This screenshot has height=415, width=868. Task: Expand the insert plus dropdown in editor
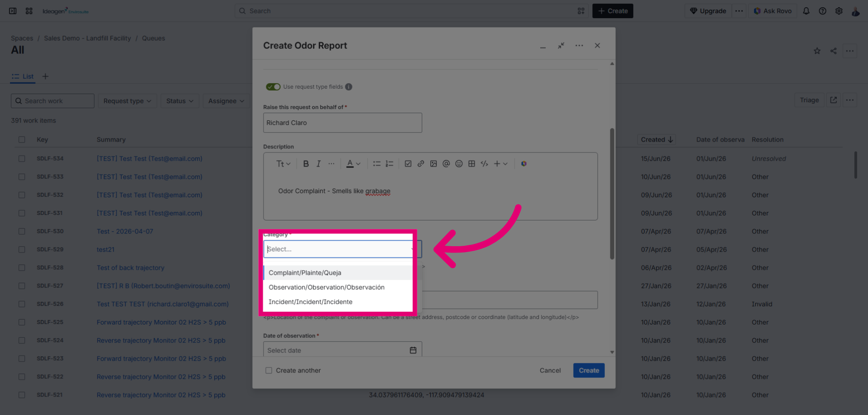(x=500, y=164)
